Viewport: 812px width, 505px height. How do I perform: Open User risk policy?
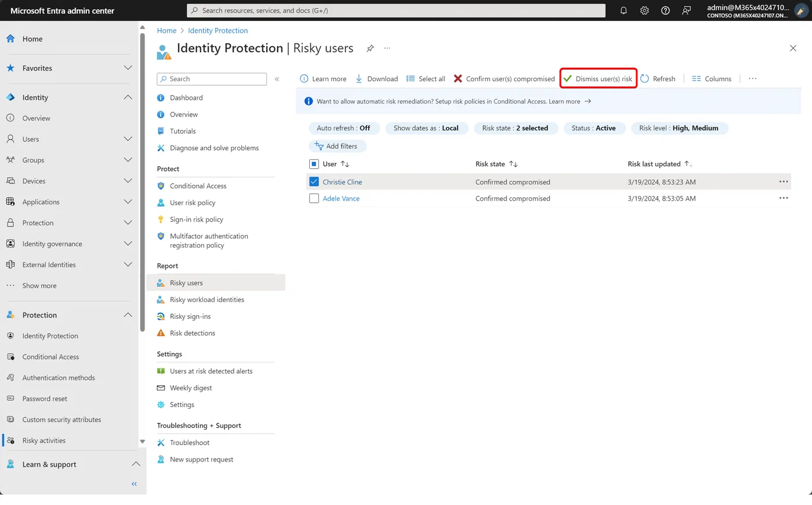(x=193, y=203)
